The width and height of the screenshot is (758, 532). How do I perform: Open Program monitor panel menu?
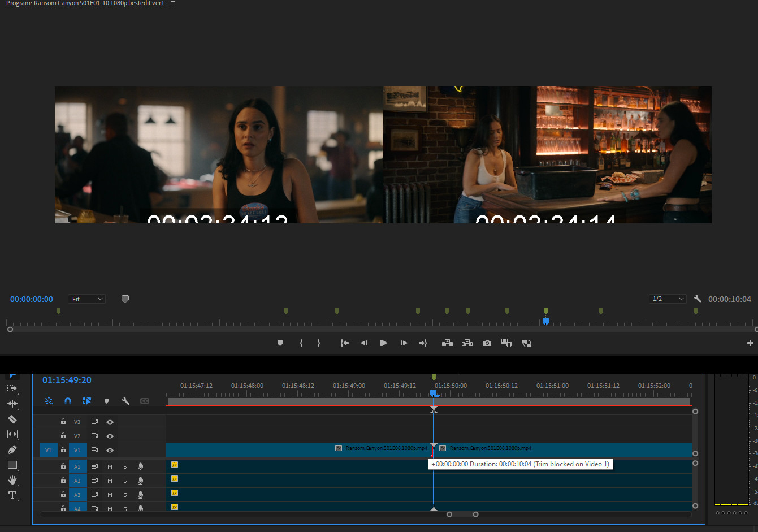[x=173, y=3]
